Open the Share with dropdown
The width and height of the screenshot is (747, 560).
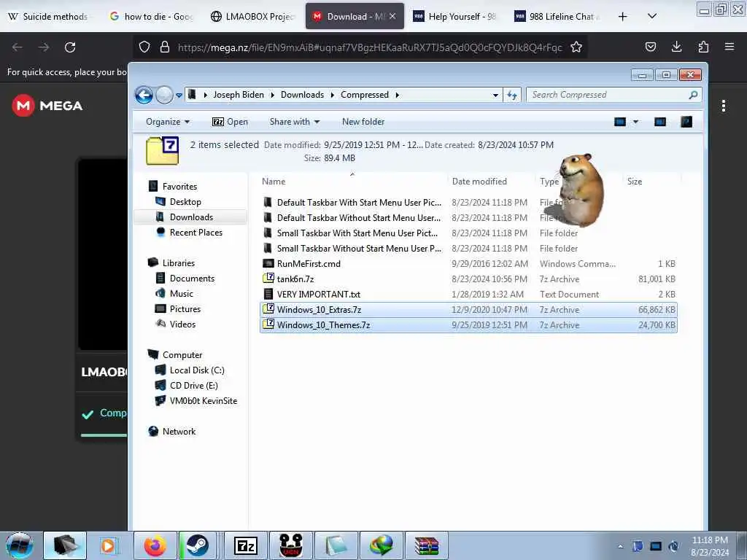point(295,122)
